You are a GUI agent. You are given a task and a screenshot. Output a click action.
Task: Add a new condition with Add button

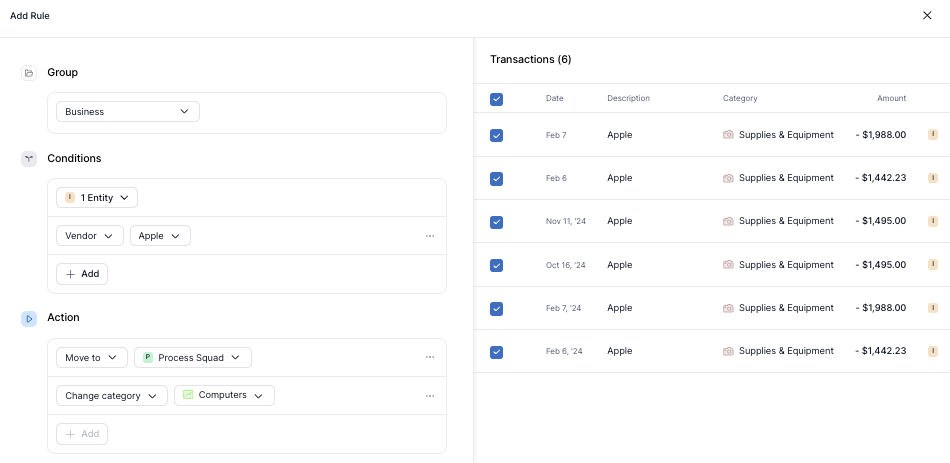(82, 274)
